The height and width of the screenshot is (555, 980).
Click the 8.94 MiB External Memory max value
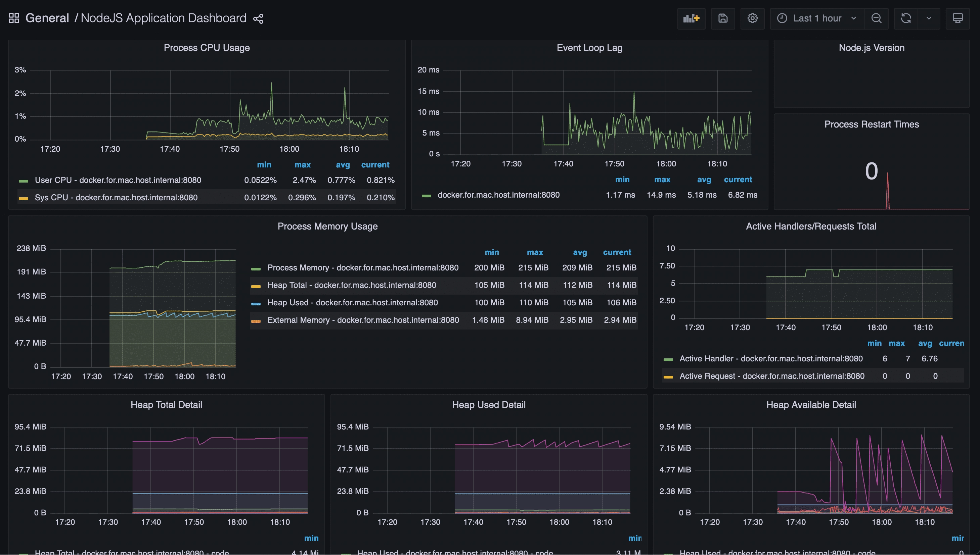(532, 320)
